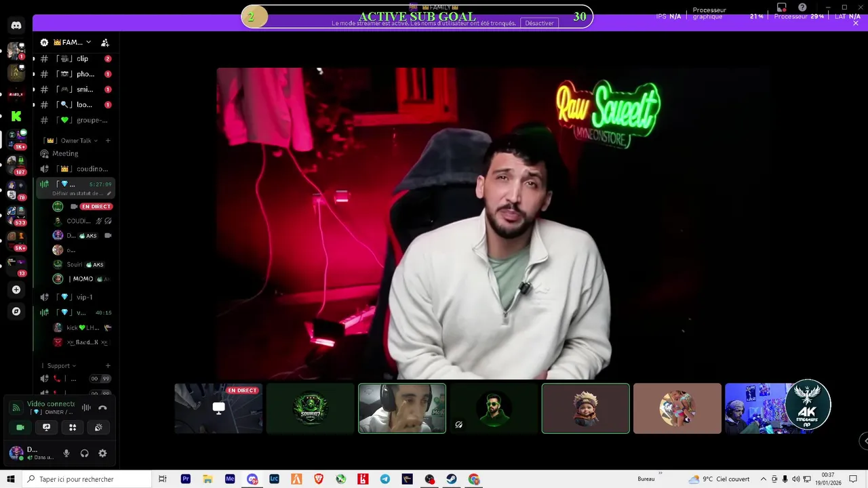Viewport: 868px width, 488px height.
Task: Click the EN DIRECT badge in voice list
Action: [96, 207]
